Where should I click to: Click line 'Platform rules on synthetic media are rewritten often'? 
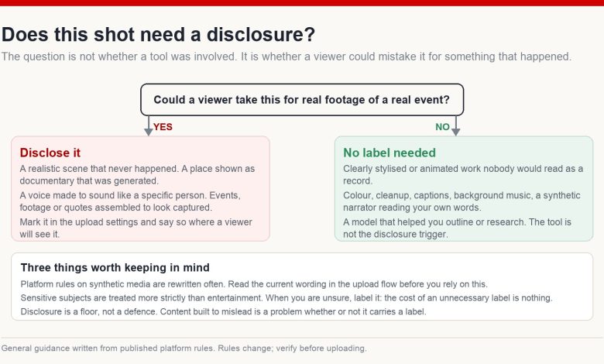pyautogui.click(x=254, y=284)
